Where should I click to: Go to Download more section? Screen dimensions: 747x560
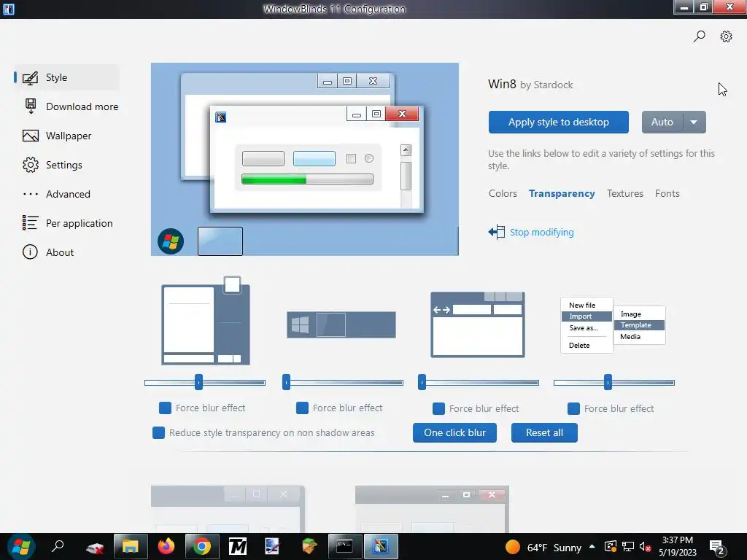coord(82,106)
